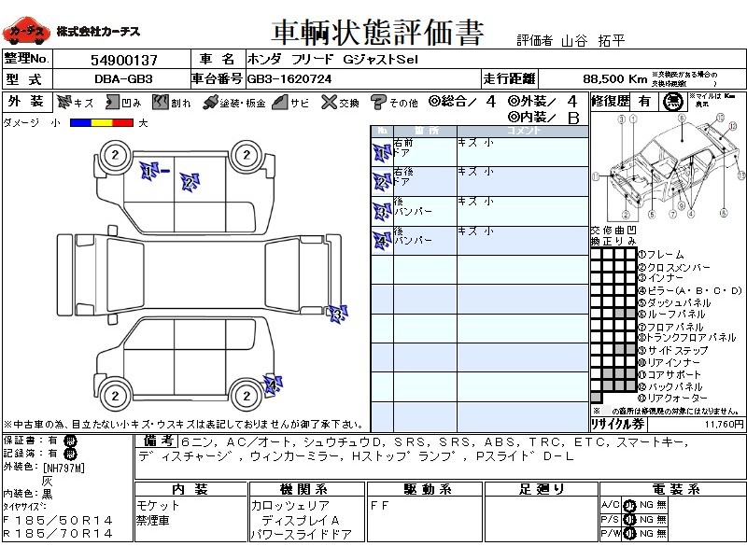Click the カーチス company logo

click(x=25, y=32)
